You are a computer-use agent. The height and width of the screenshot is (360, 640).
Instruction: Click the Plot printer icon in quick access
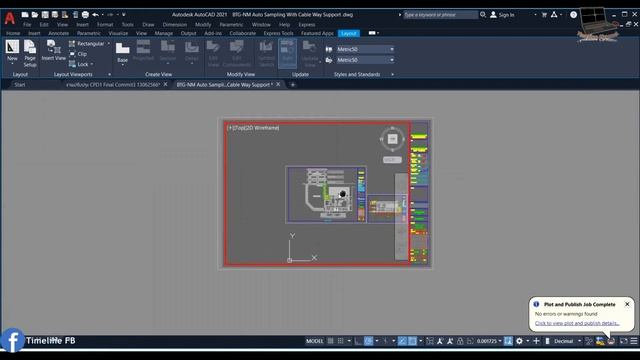85,15
